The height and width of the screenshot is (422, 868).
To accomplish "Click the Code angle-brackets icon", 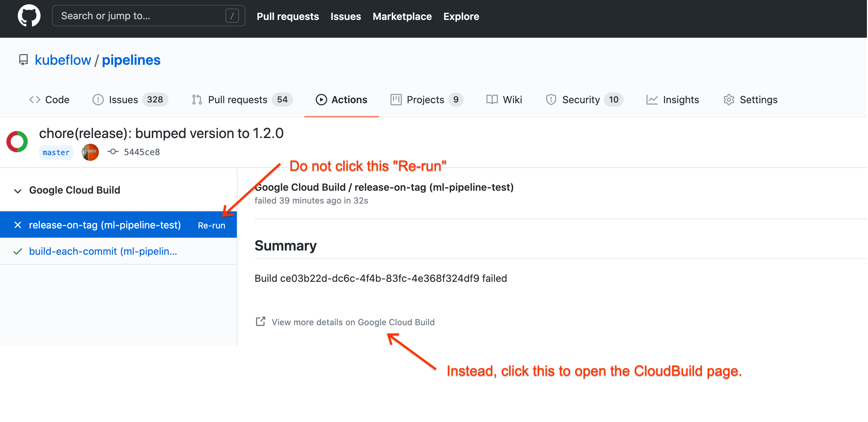I will coord(34,100).
